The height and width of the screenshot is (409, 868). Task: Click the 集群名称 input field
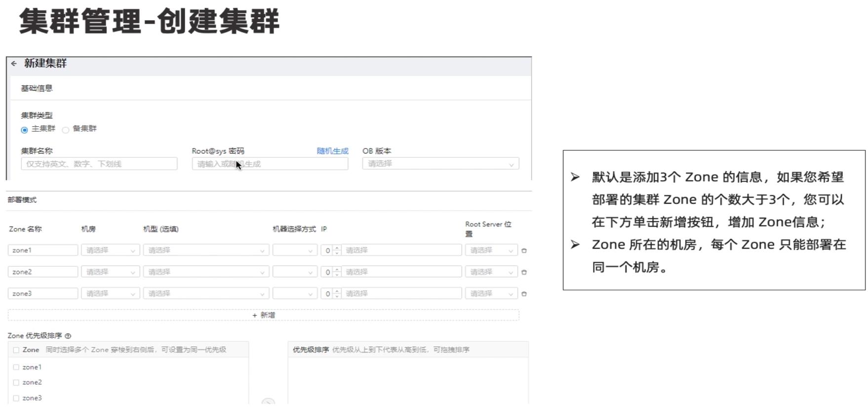(99, 164)
